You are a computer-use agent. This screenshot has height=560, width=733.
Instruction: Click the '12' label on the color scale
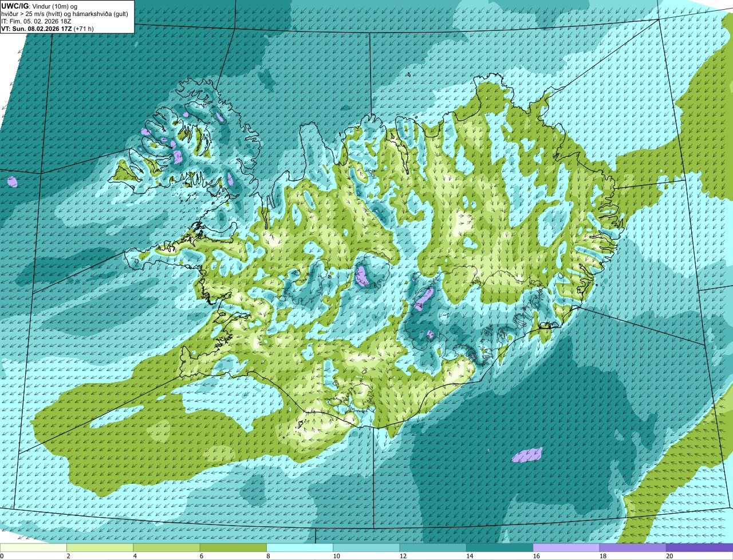click(403, 556)
